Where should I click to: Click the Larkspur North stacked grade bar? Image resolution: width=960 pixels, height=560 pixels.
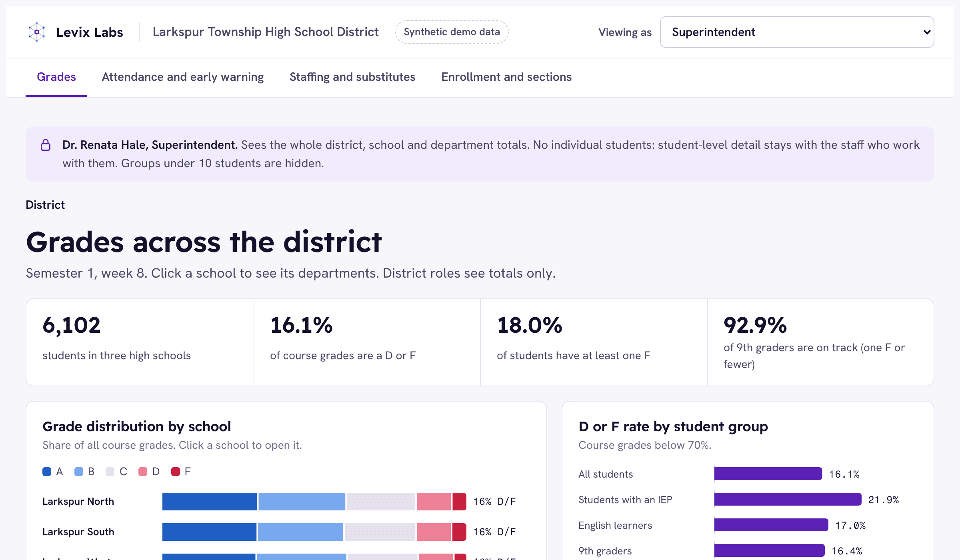point(314,502)
